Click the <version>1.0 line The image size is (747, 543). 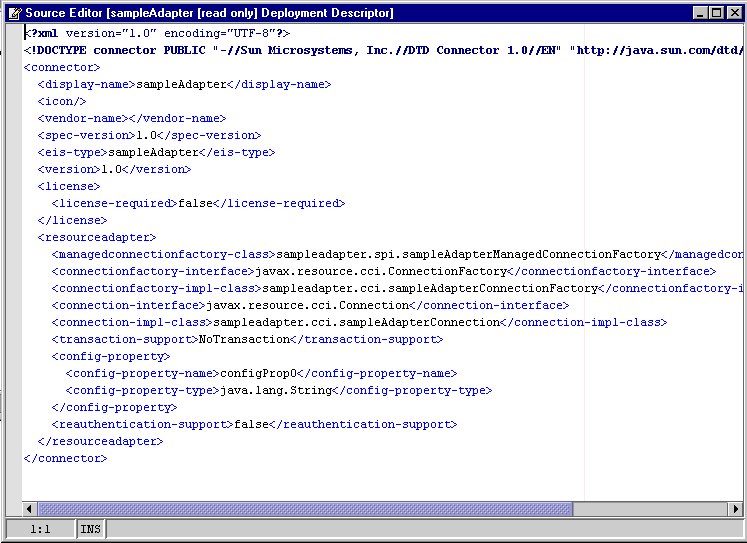point(114,169)
